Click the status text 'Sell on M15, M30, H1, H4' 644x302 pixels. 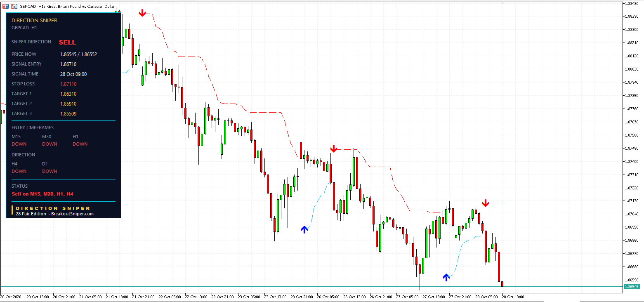(42, 193)
